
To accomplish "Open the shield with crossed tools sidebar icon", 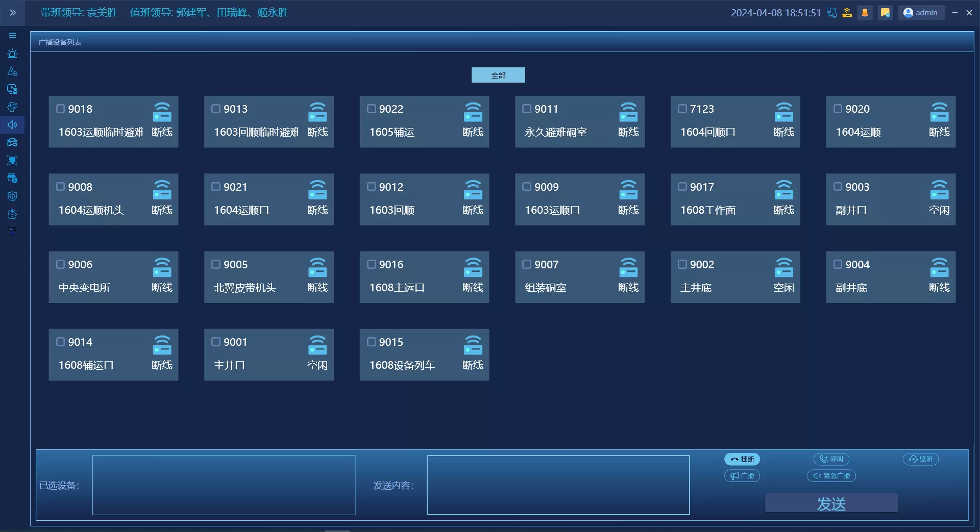I will (x=12, y=161).
